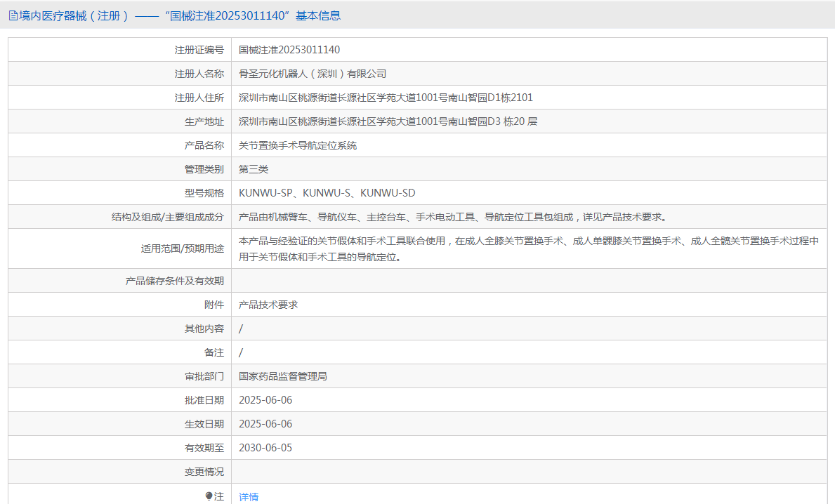Click the slash value in 其他内容 row
835x504 pixels.
pos(241,329)
